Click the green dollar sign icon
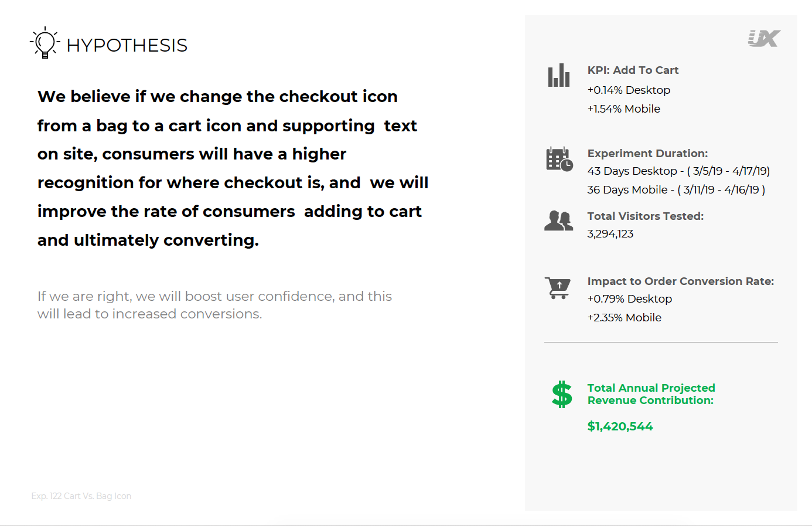The width and height of the screenshot is (812, 526). pyautogui.click(x=562, y=394)
